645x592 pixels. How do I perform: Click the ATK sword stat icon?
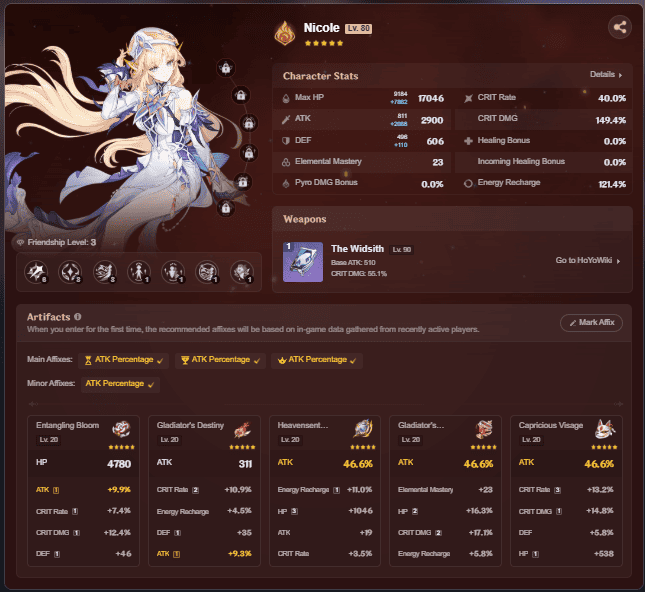(x=286, y=119)
